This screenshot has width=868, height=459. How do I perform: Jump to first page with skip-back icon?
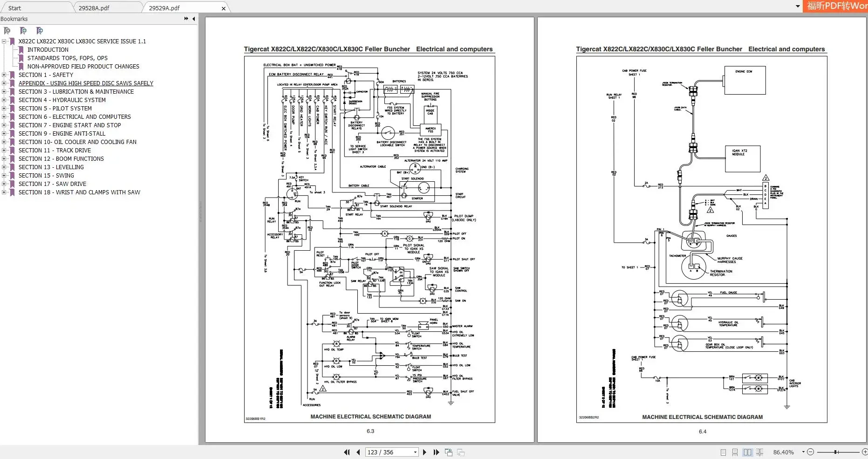tap(347, 452)
